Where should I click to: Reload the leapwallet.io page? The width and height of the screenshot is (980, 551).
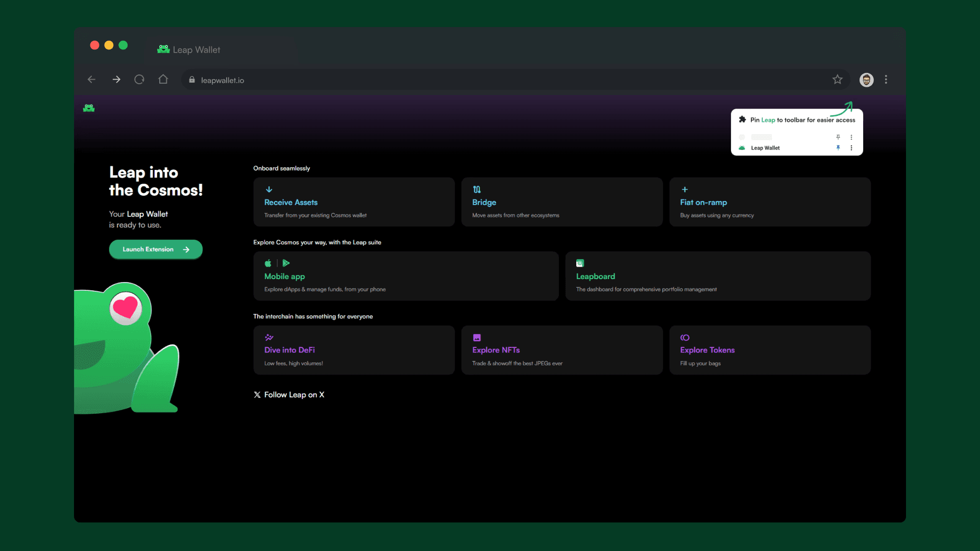[139, 80]
